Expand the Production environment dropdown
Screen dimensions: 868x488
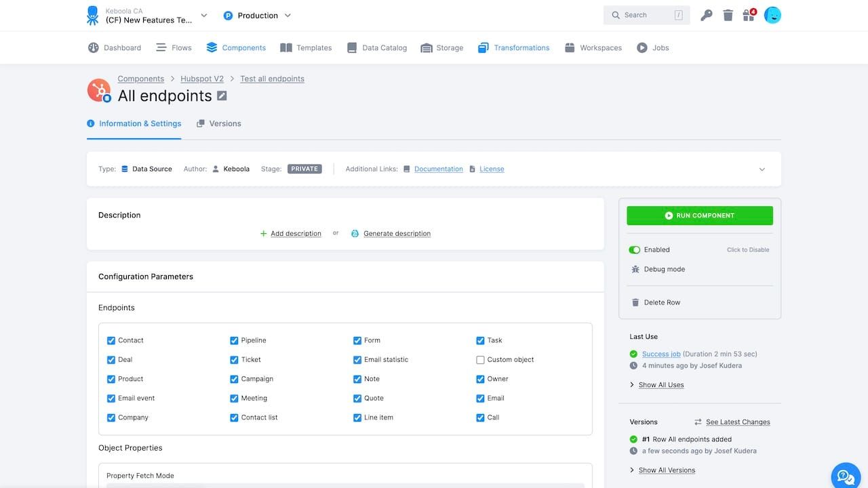288,15
